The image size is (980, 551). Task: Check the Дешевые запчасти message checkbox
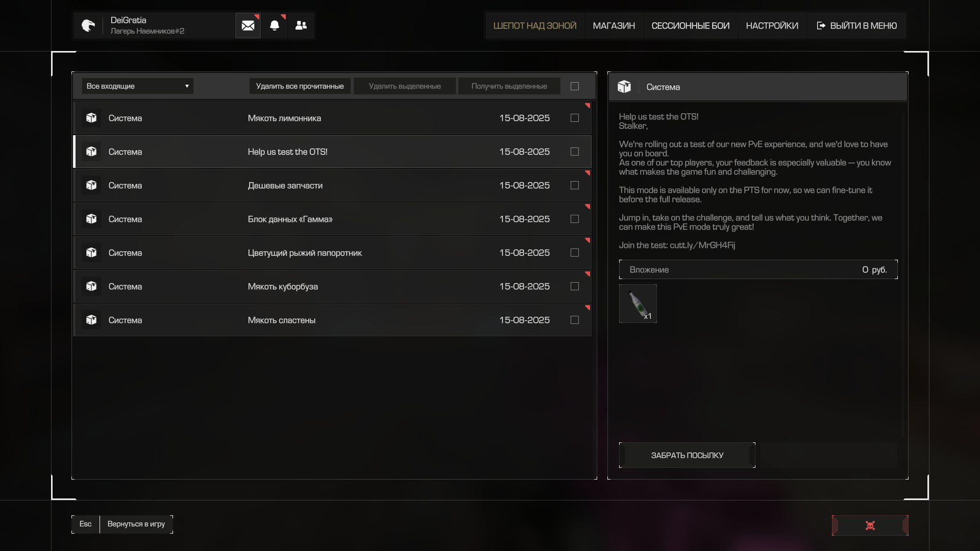[575, 185]
